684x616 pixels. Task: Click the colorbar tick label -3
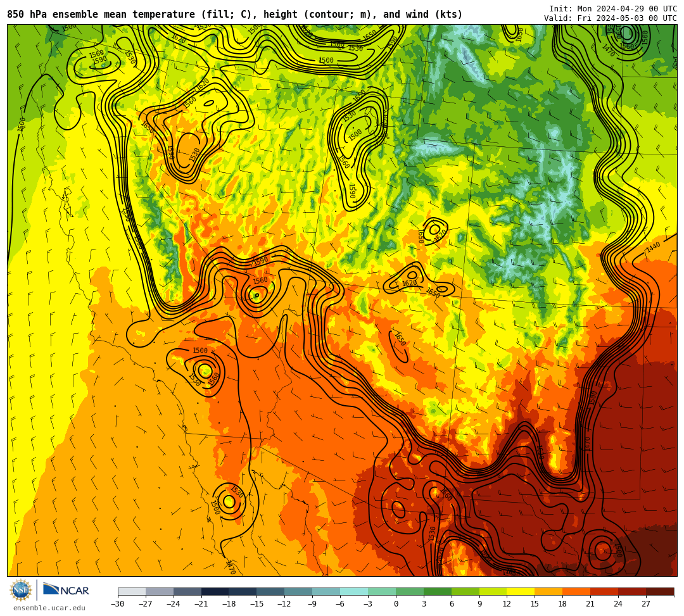pos(368,604)
